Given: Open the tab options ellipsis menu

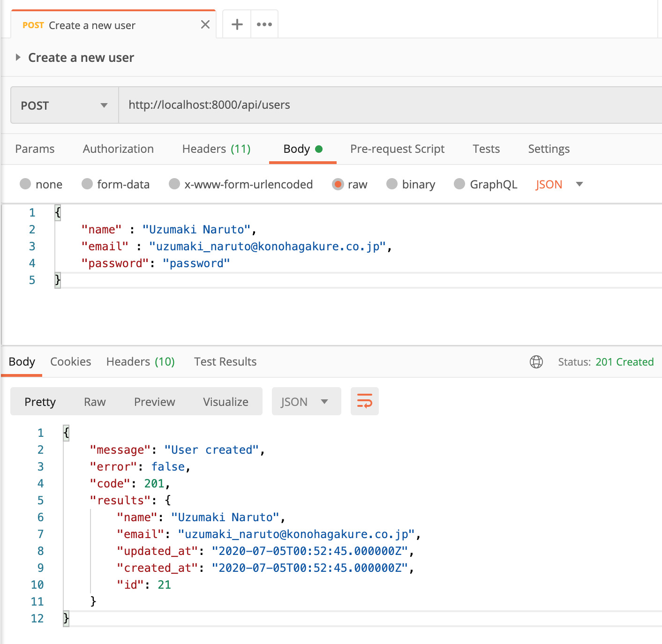Looking at the screenshot, I should click(x=264, y=24).
